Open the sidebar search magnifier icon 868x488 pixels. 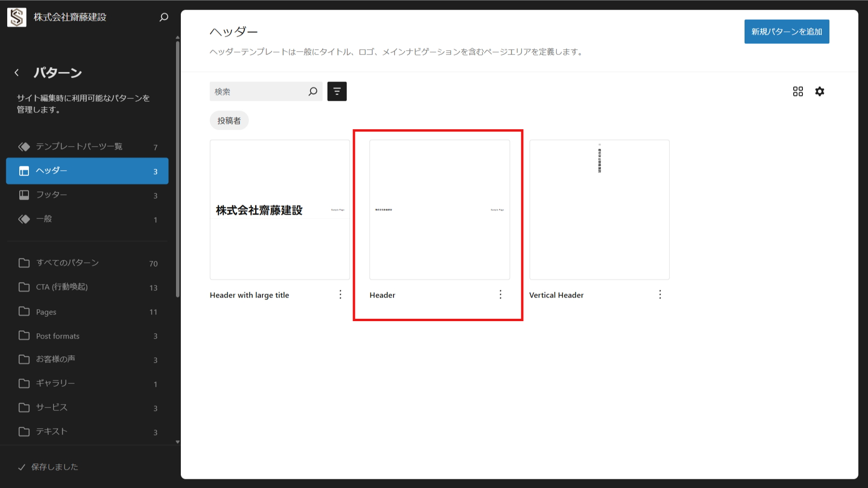(x=164, y=17)
